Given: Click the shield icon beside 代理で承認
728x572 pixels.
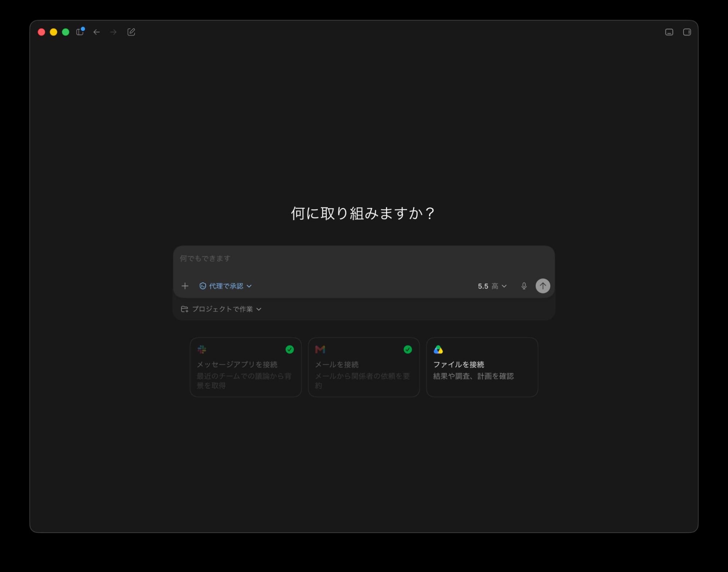Looking at the screenshot, I should coord(203,286).
